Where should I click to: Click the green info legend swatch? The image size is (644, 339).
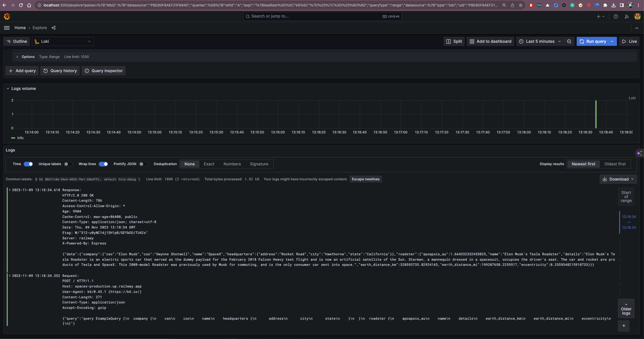tap(13, 138)
